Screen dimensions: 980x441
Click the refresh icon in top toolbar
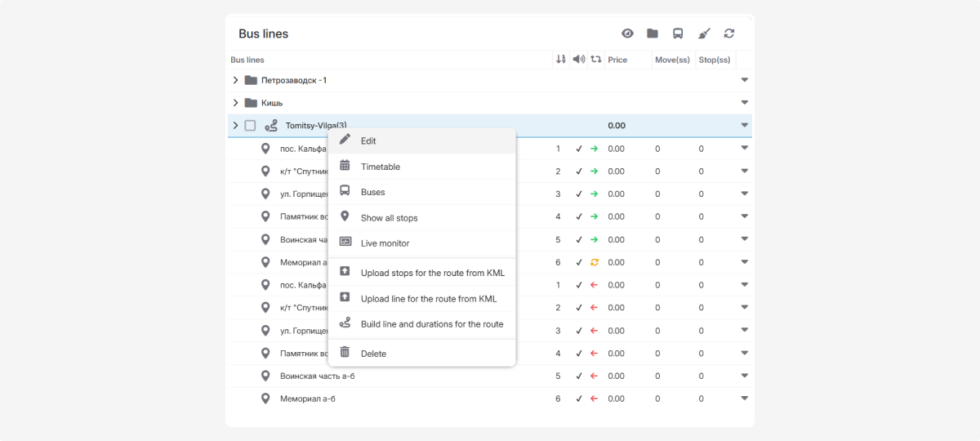729,33
